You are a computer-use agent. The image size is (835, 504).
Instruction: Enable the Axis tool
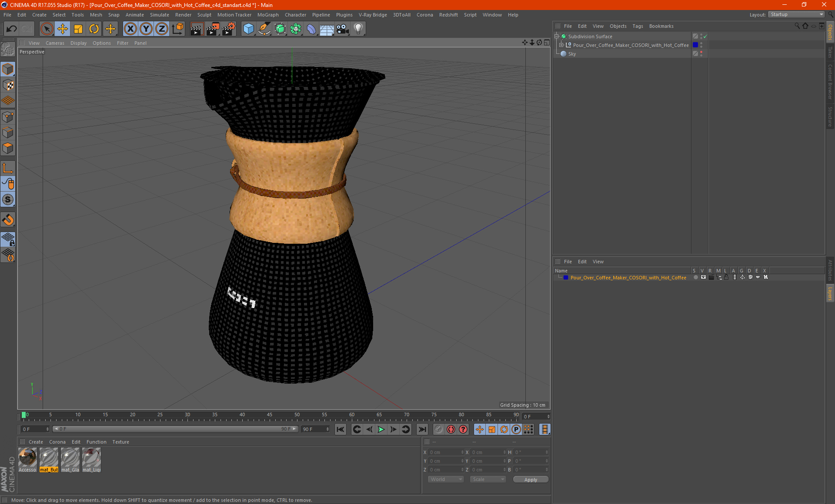[x=8, y=168]
